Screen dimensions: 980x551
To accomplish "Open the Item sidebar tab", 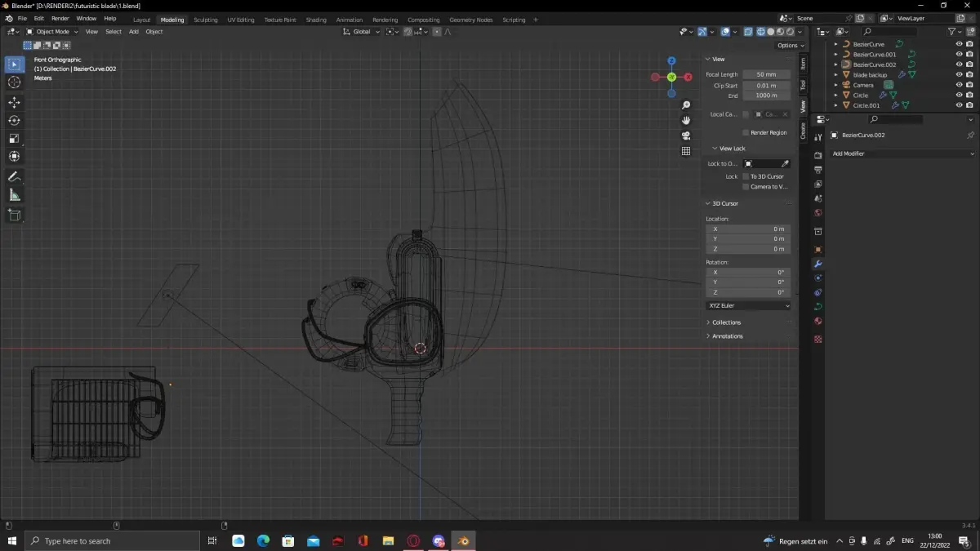I will pos(803,63).
